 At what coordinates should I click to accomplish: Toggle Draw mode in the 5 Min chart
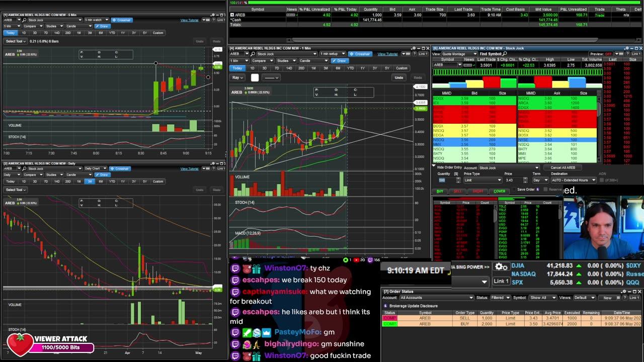pyautogui.click(x=102, y=26)
